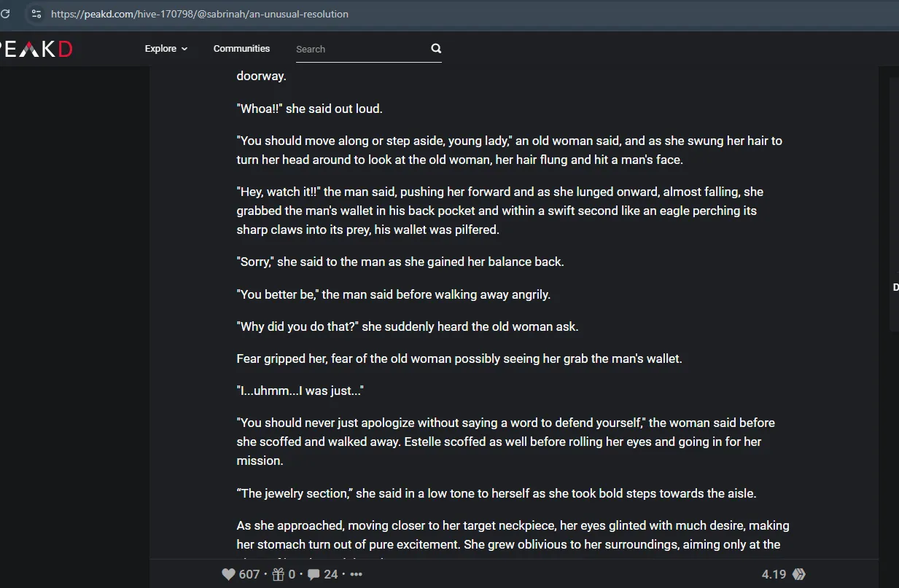Select the peakd.com URL in the address bar

click(x=200, y=14)
